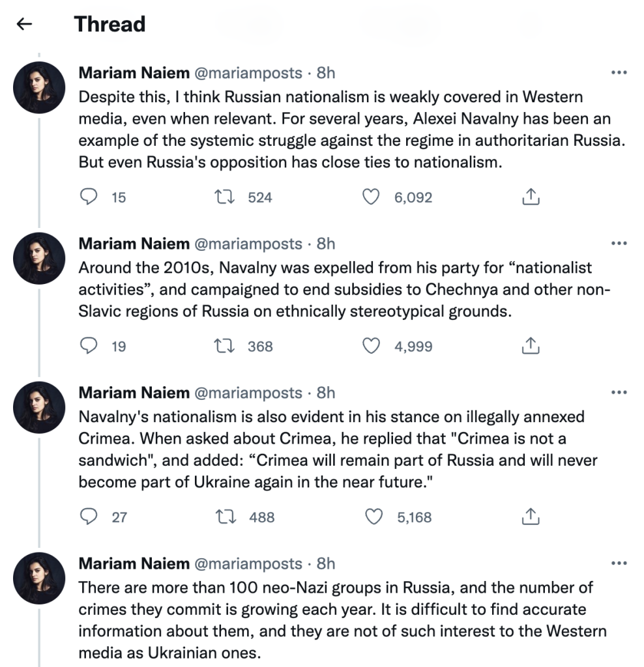Go back using the Thread arrow

point(24,24)
